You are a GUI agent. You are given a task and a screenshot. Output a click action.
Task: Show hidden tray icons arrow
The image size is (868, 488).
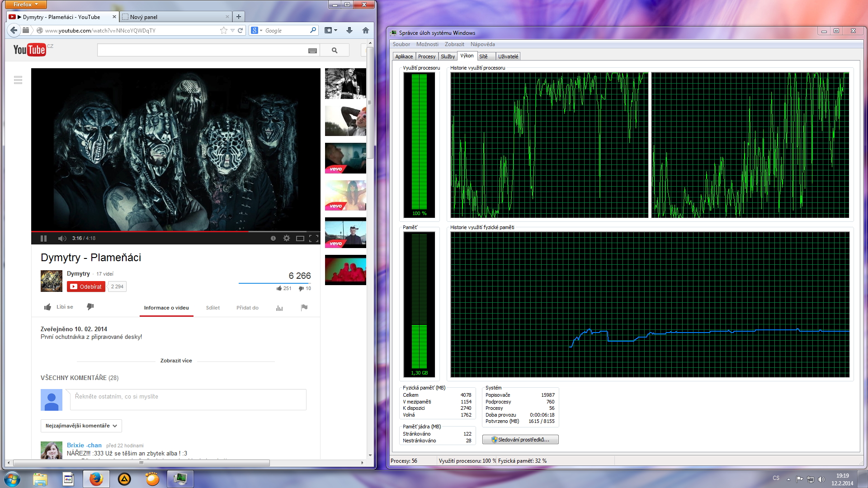coord(788,479)
